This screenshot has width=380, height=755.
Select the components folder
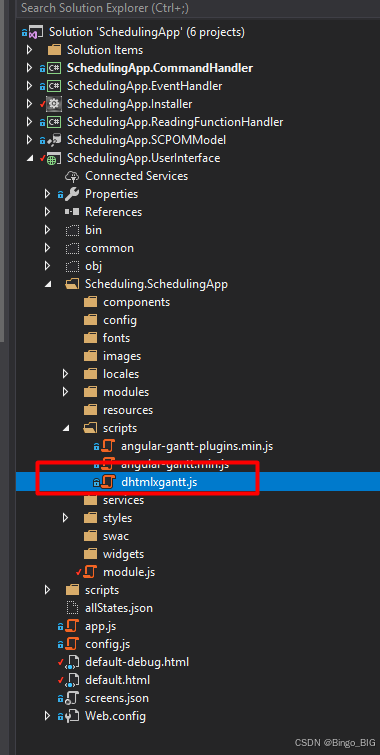(136, 302)
